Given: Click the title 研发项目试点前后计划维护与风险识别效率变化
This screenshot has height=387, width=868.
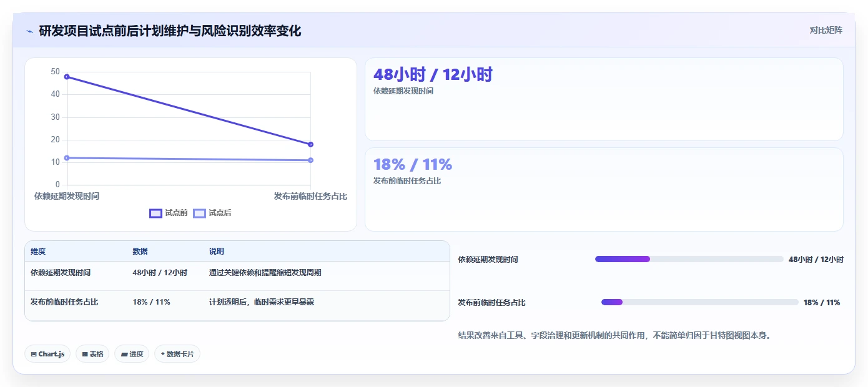Looking at the screenshot, I should (170, 31).
